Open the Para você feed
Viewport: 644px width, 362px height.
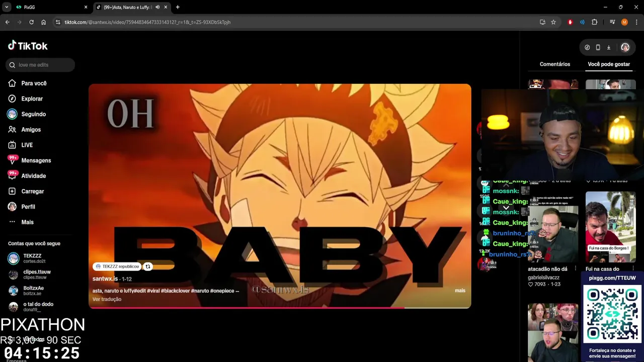(x=34, y=83)
